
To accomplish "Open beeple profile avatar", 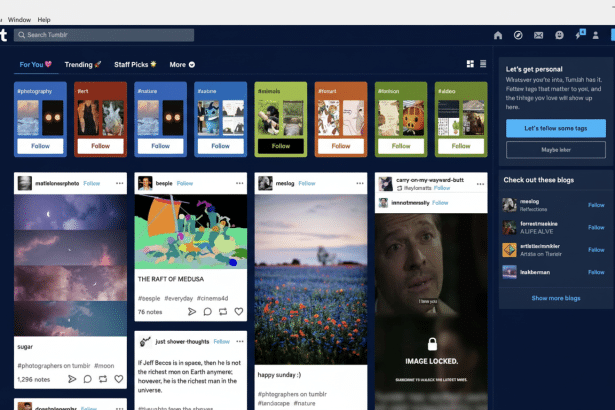I will click(x=145, y=183).
